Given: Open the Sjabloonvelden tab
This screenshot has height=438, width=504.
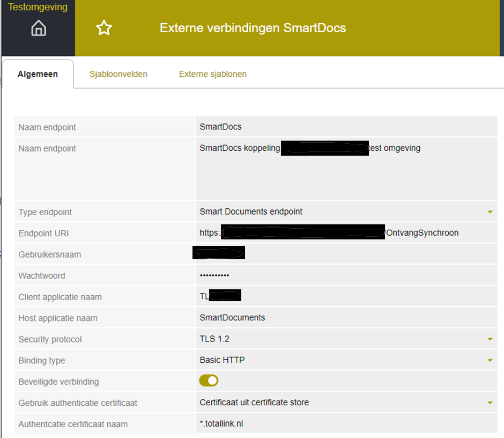Looking at the screenshot, I should 118,74.
